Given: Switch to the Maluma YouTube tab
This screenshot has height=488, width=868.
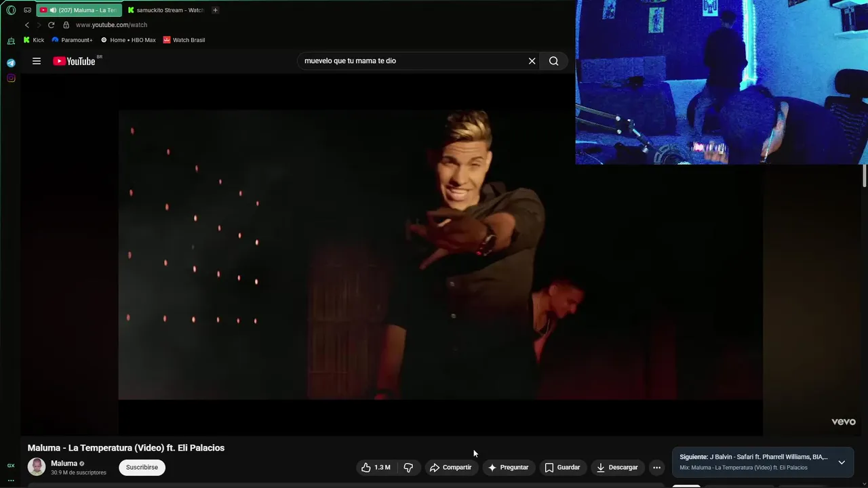Looking at the screenshot, I should pos(79,10).
